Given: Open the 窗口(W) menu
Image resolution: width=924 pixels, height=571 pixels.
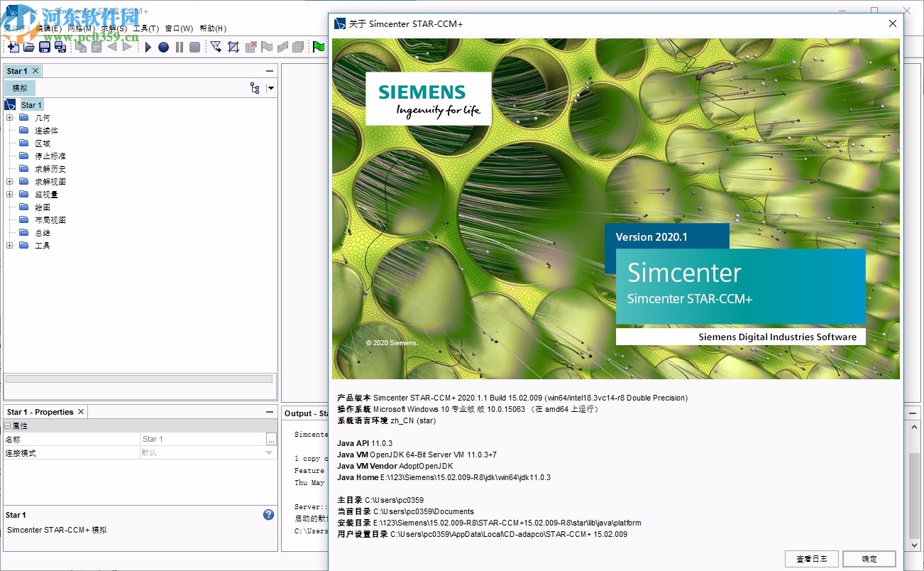Looking at the screenshot, I should click(x=179, y=28).
